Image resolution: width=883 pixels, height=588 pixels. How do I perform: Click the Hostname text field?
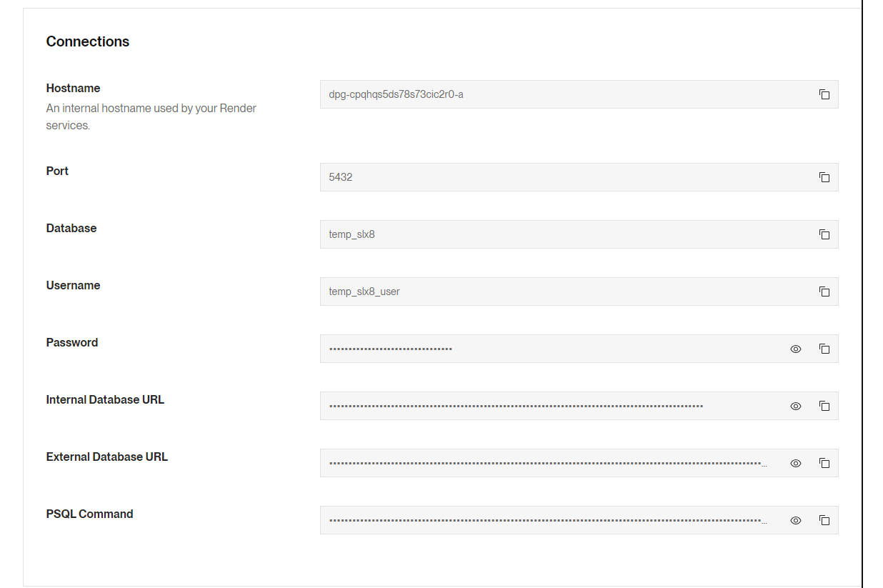pyautogui.click(x=557, y=94)
